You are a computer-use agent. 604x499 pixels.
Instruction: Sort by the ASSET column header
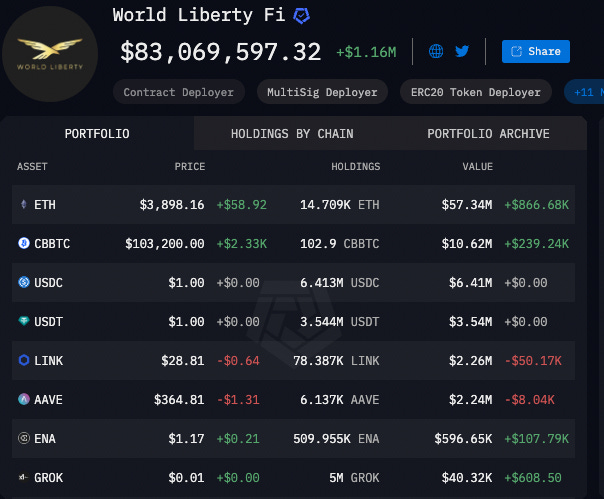coord(32,166)
